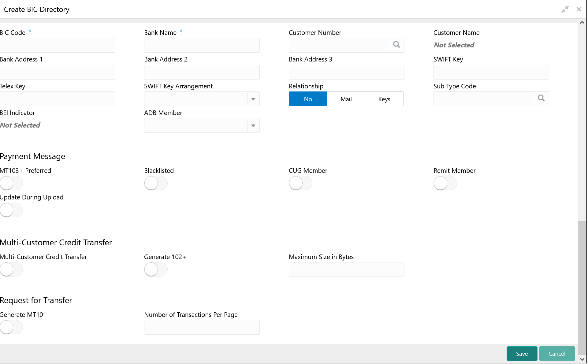Select the Mail relationship option
The image size is (588, 364).
coord(346,99)
